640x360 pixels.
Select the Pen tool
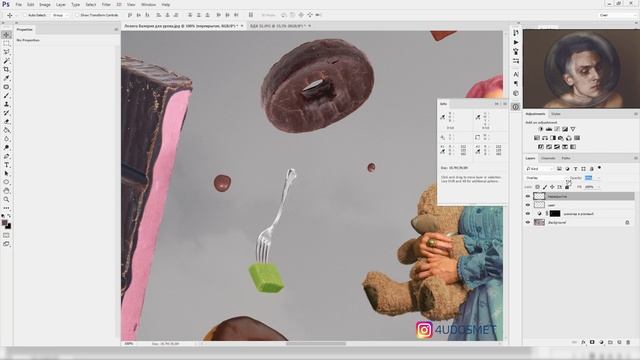[x=6, y=156]
